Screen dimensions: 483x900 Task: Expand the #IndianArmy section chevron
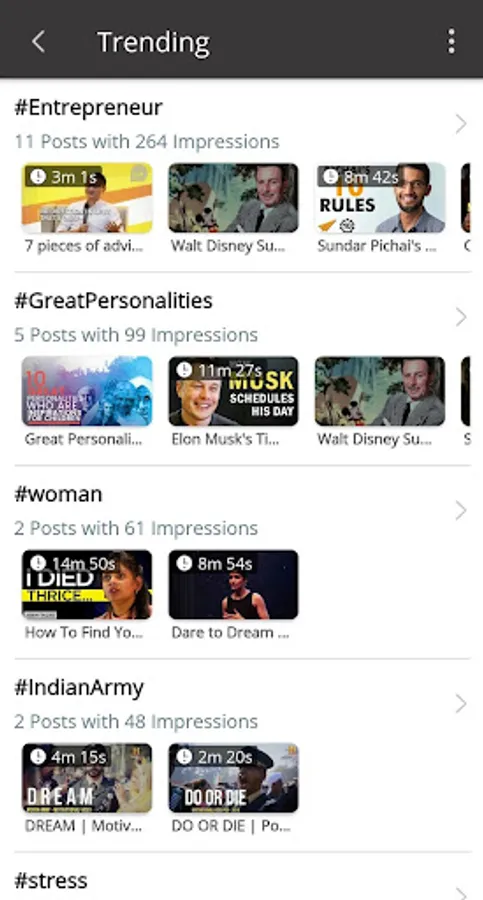click(461, 704)
